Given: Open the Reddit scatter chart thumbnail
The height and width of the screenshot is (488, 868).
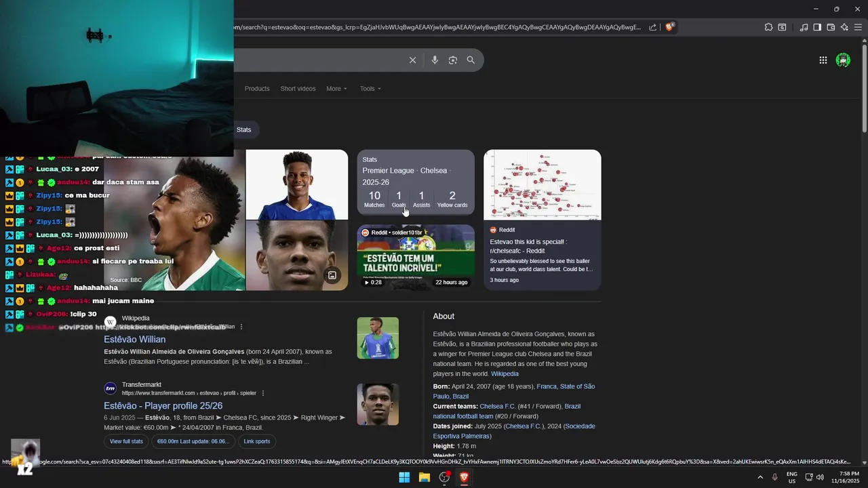Looking at the screenshot, I should (542, 185).
